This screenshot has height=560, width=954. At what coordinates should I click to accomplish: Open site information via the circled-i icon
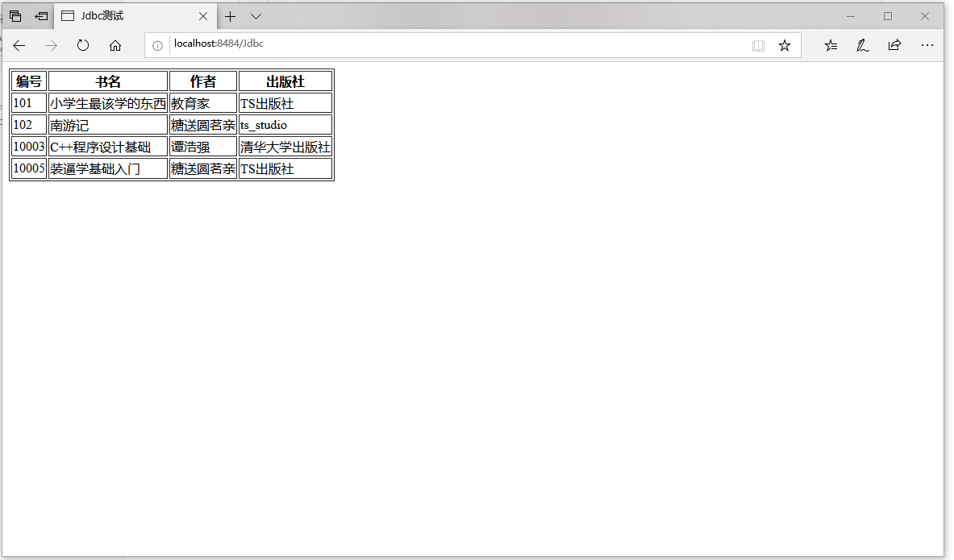click(156, 45)
